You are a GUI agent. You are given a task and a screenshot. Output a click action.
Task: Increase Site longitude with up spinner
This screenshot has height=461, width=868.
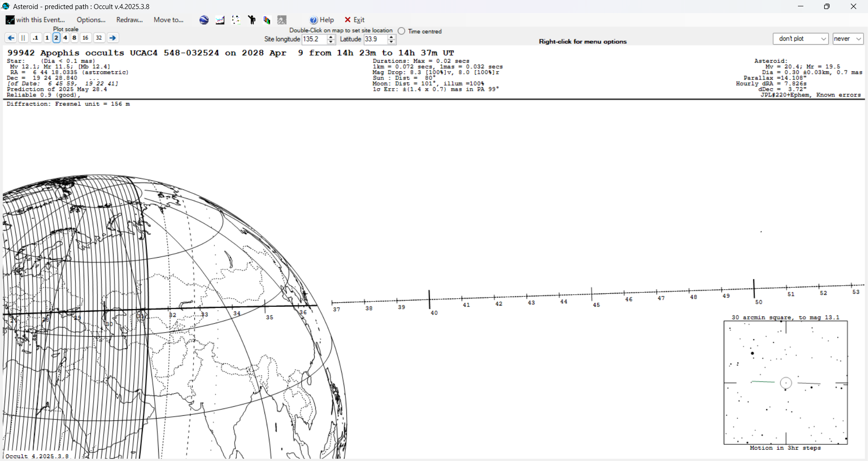(x=331, y=37)
